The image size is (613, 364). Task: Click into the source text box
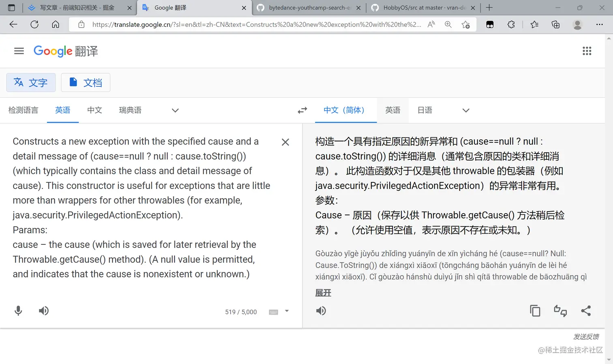click(142, 208)
